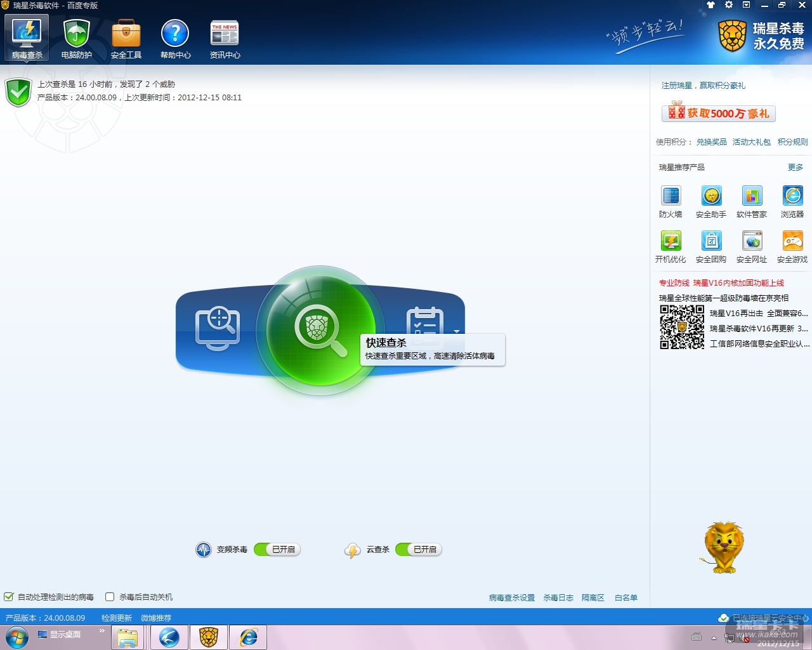
Task: Click cloud connected status icon
Action: tap(723, 618)
